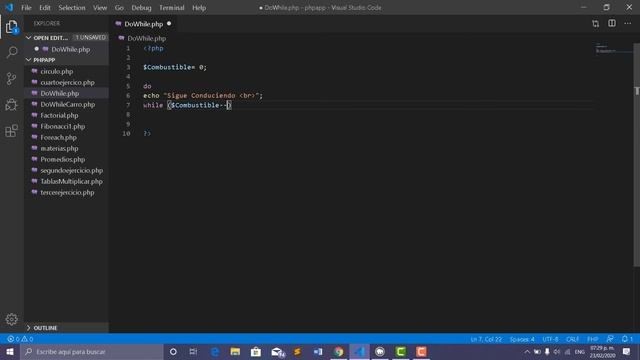Viewport: 640px width, 360px height.
Task: Change CRLF end of line sequence
Action: point(572,339)
